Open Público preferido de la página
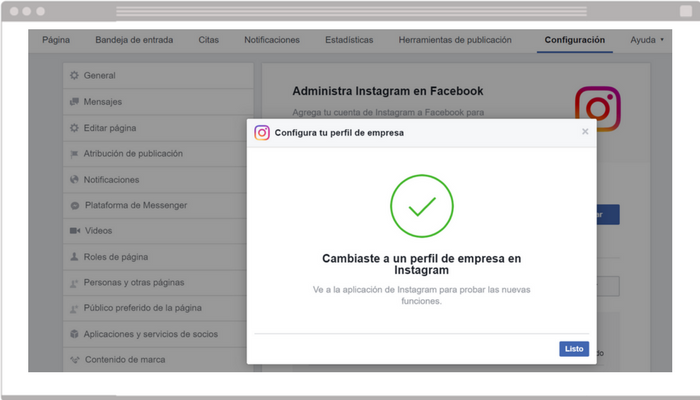Screen dimensions: 700x400 coord(155,308)
